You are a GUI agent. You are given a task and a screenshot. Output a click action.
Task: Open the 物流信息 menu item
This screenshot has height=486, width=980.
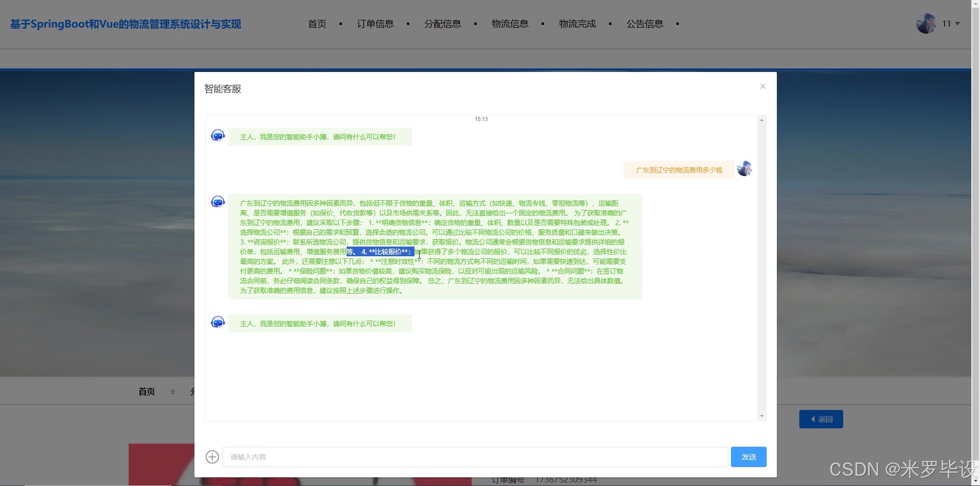click(510, 24)
